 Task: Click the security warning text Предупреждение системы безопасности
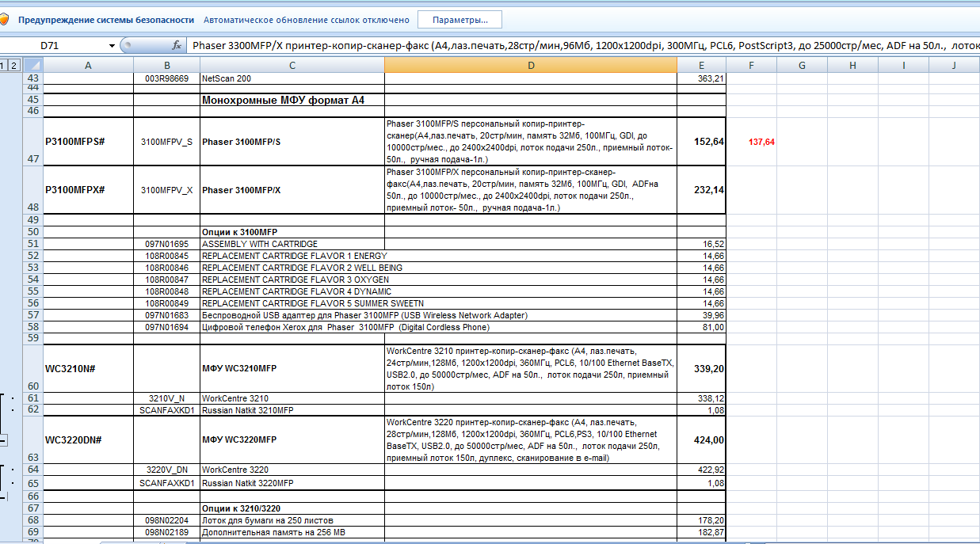pos(106,20)
